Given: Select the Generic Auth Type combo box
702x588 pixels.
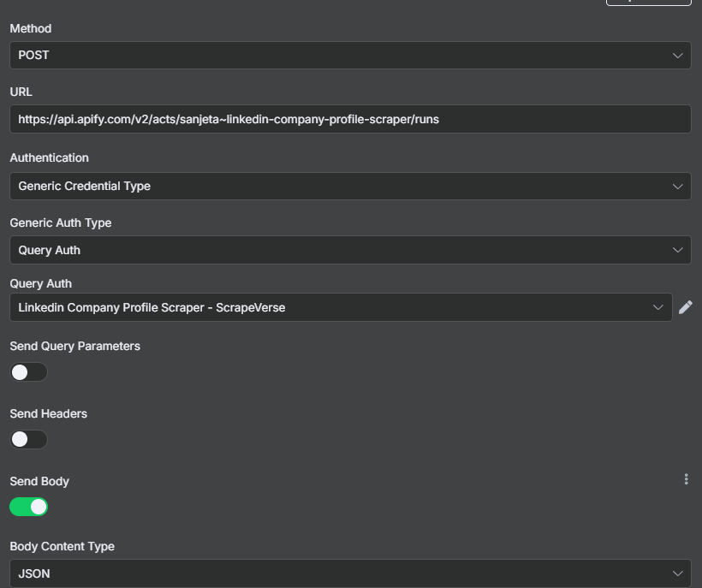Looking at the screenshot, I should (x=350, y=250).
